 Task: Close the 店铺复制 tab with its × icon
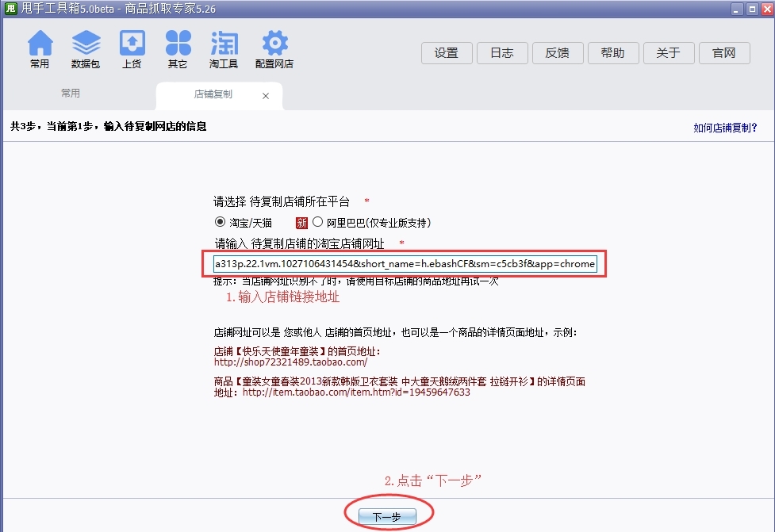point(267,93)
